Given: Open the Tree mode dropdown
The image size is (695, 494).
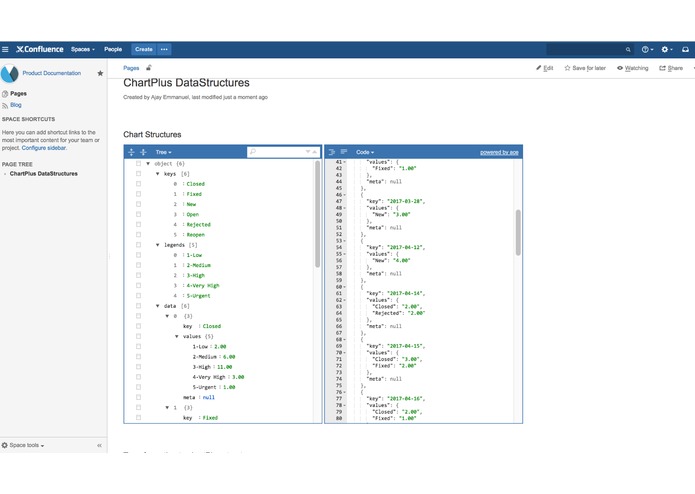Looking at the screenshot, I should coord(163,152).
